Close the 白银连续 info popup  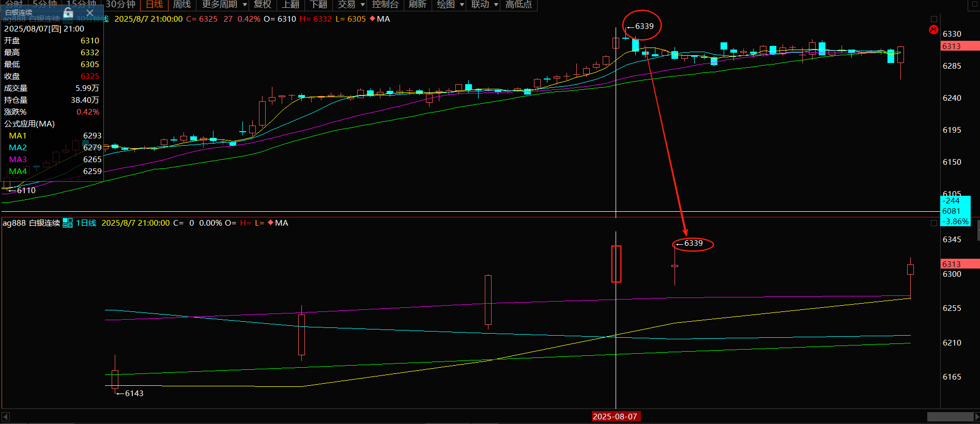click(x=90, y=13)
